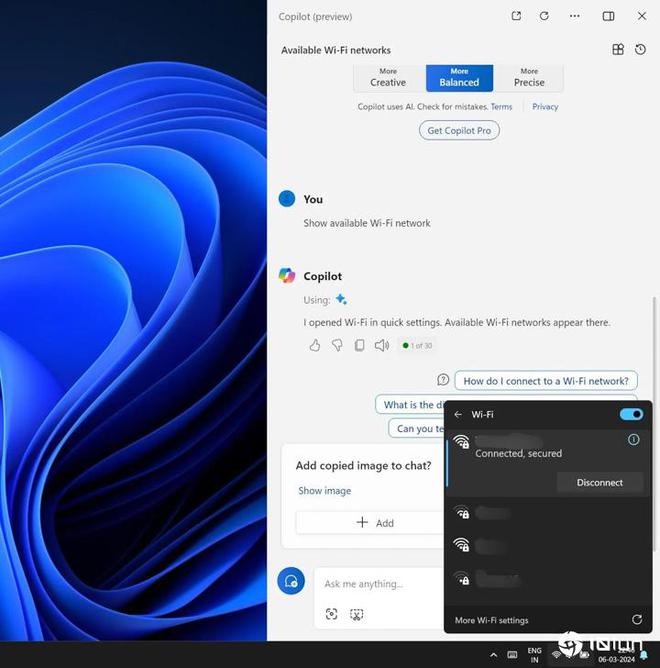Viewport: 660px width, 668px height.
Task: Open More Wi-Fi settings
Action: click(491, 620)
